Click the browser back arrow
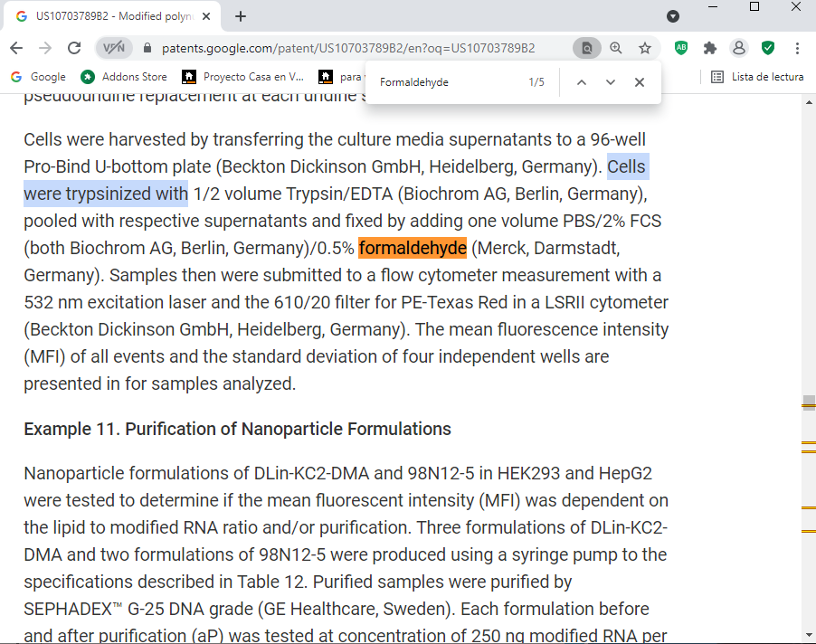This screenshot has width=816, height=644. pyautogui.click(x=17, y=48)
